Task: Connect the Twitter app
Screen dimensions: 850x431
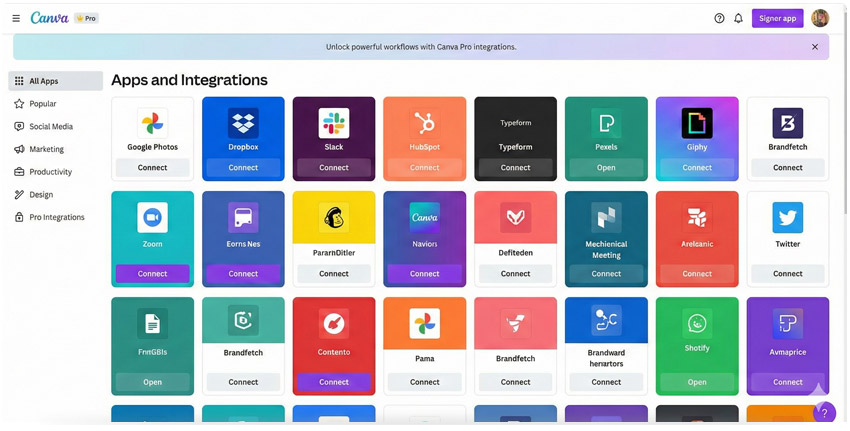Action: click(x=788, y=274)
